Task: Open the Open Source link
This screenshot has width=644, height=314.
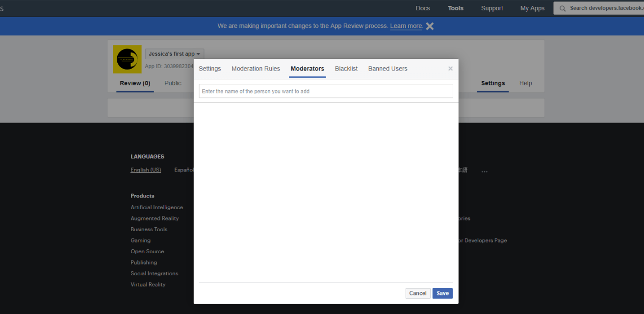Action: [x=147, y=251]
